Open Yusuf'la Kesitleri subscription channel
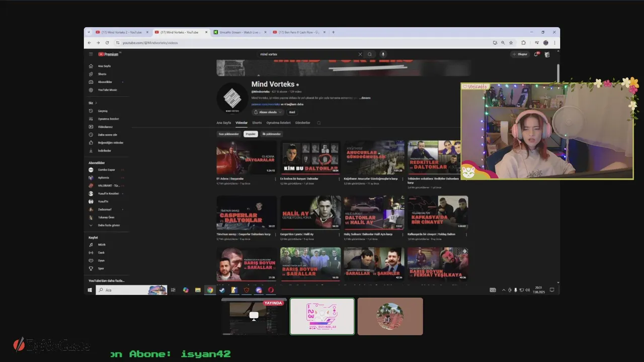The image size is (644, 362). tap(108, 194)
